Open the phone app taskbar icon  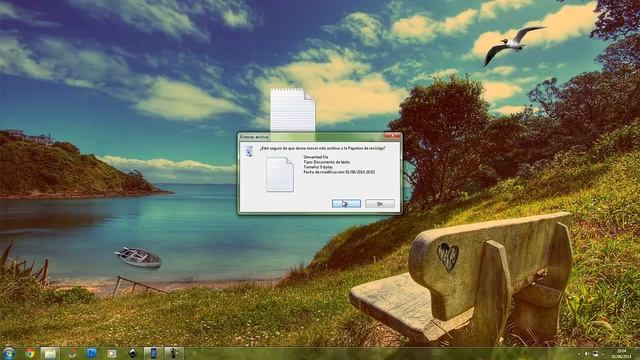point(153,353)
